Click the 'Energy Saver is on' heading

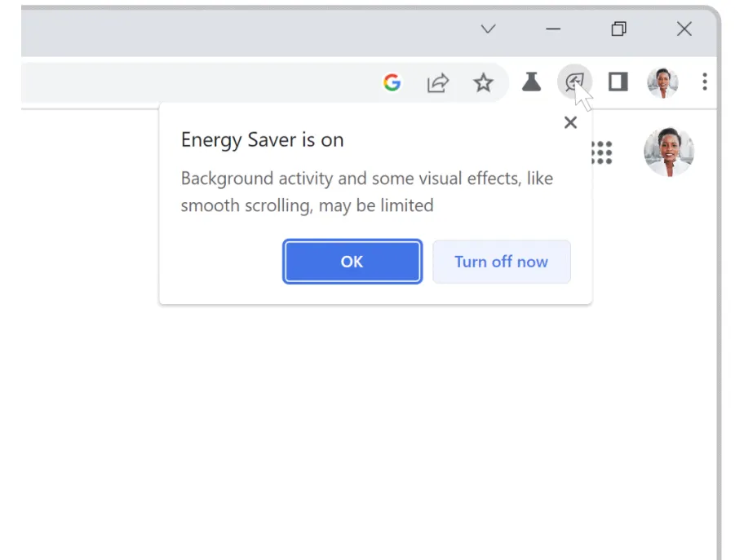[262, 140]
